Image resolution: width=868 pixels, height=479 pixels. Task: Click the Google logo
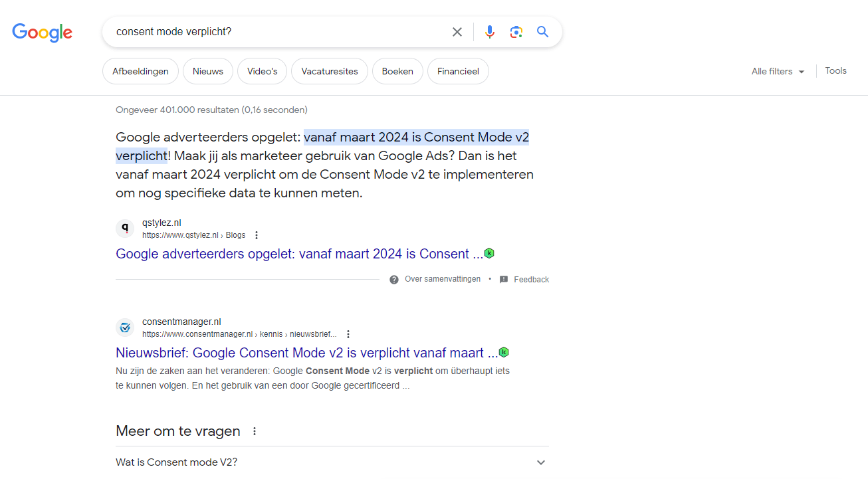42,32
